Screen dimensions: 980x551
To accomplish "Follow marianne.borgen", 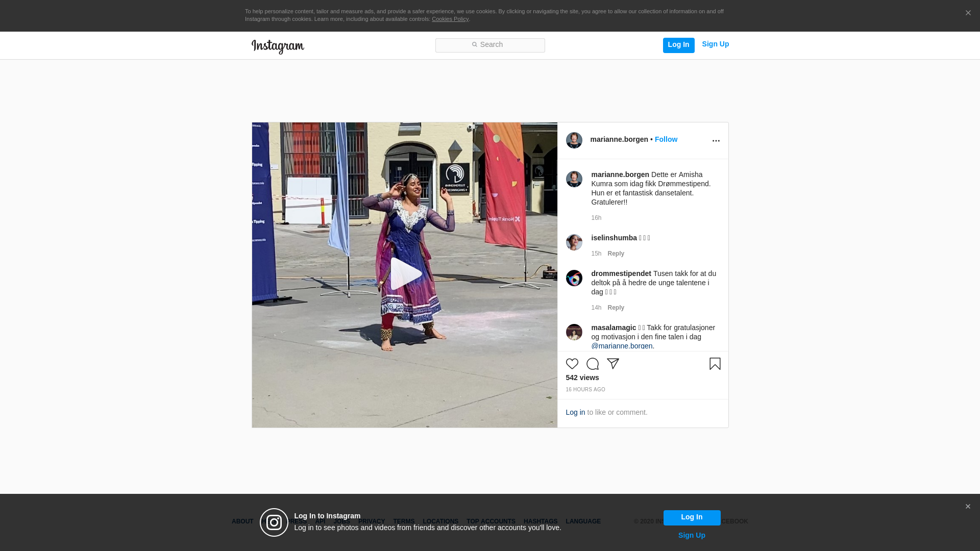I will pyautogui.click(x=666, y=140).
